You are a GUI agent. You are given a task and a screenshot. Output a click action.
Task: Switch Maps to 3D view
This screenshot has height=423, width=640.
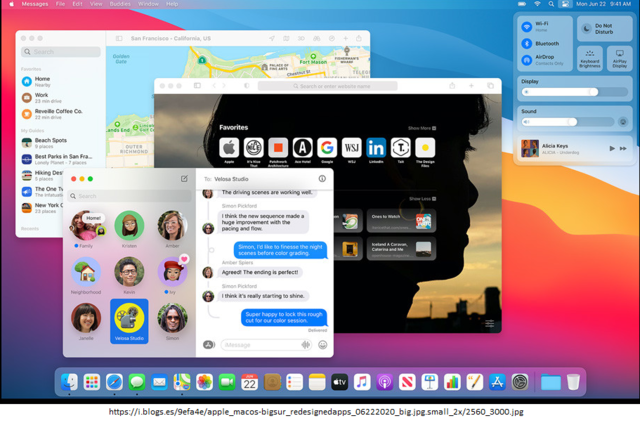[301, 38]
